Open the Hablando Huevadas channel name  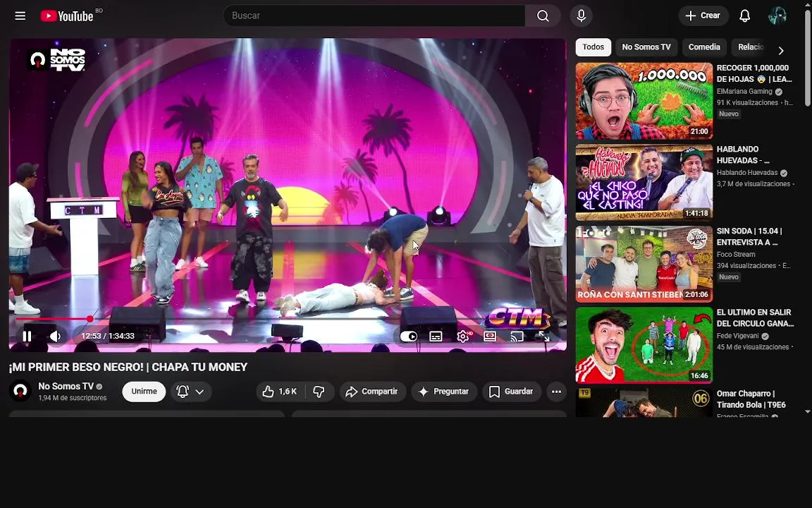pyautogui.click(x=746, y=173)
